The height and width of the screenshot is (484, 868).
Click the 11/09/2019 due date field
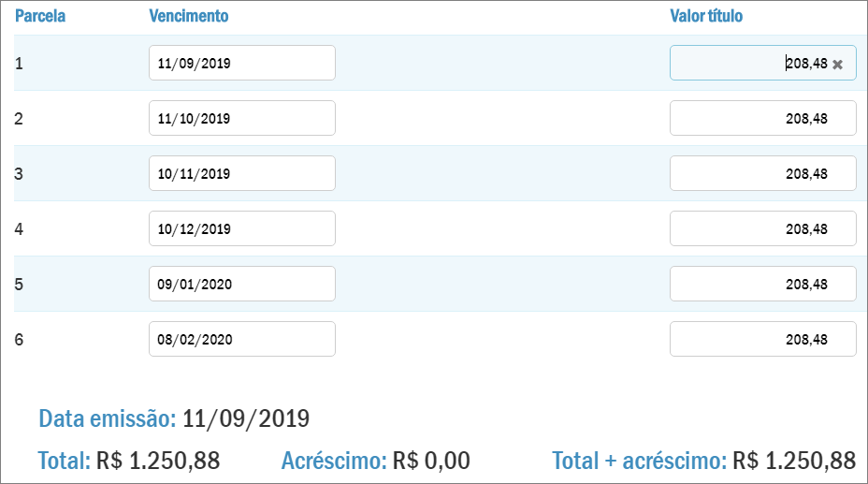[241, 64]
